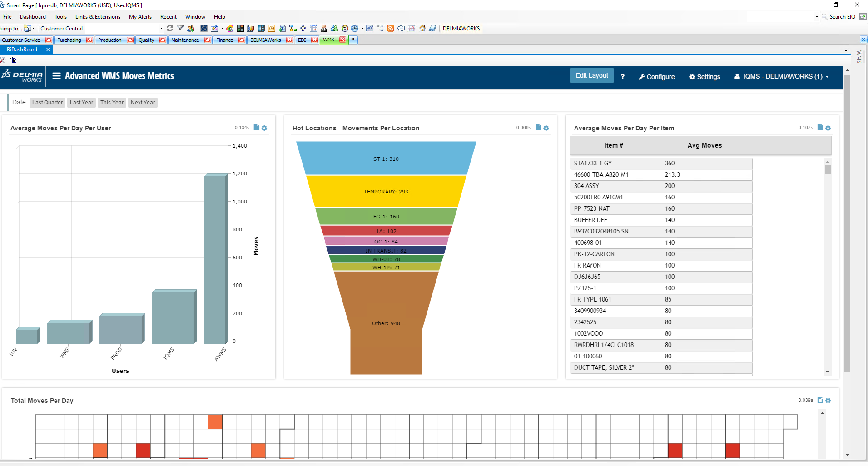Viewport: 868px width, 466px height.
Task: Expand the Customer Central dropdown
Action: pos(161,28)
